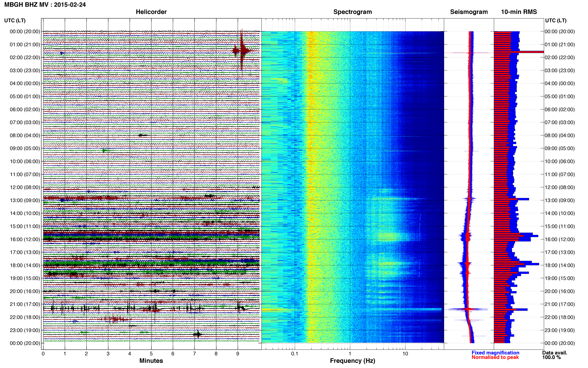This screenshot has height=368, width=588.
Task: Click the 'Helicorder' panel heading
Action: [x=151, y=12]
